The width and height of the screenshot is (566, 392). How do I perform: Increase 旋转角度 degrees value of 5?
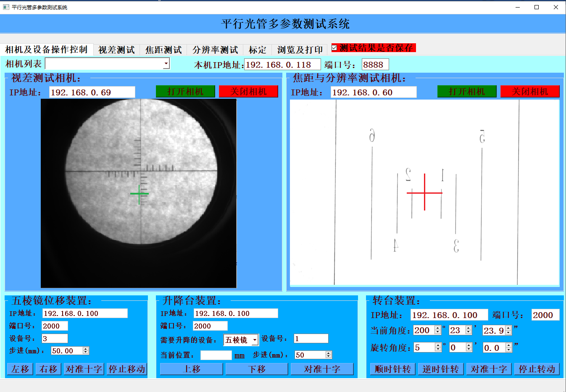point(438,345)
